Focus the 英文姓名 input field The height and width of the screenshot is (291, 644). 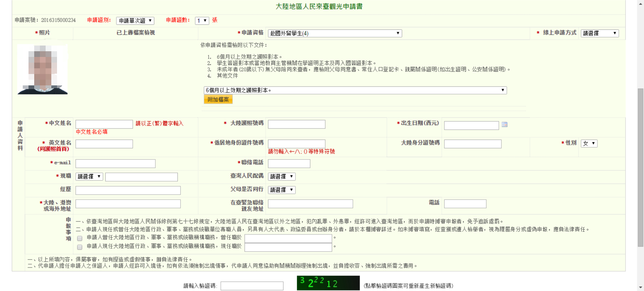coord(104,144)
